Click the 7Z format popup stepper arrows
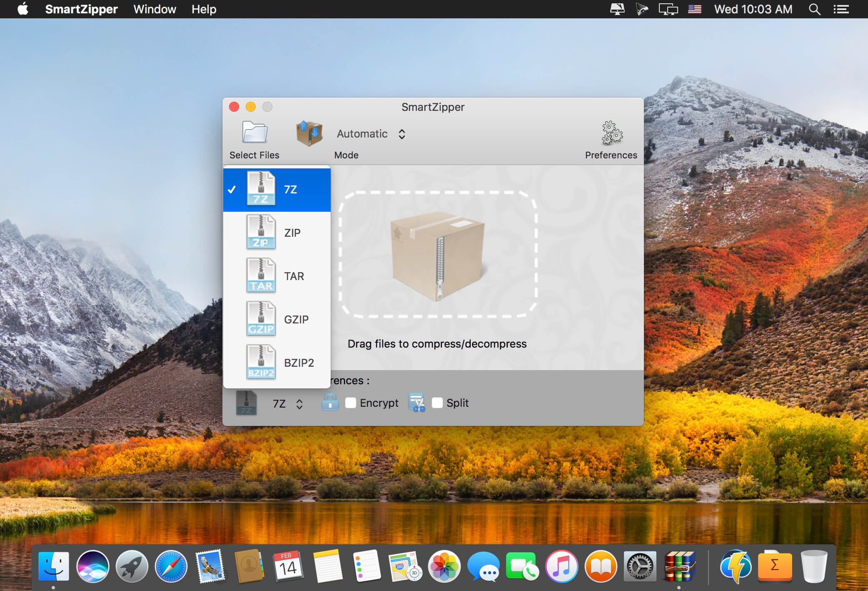Screen dimensions: 868x591 (299, 403)
